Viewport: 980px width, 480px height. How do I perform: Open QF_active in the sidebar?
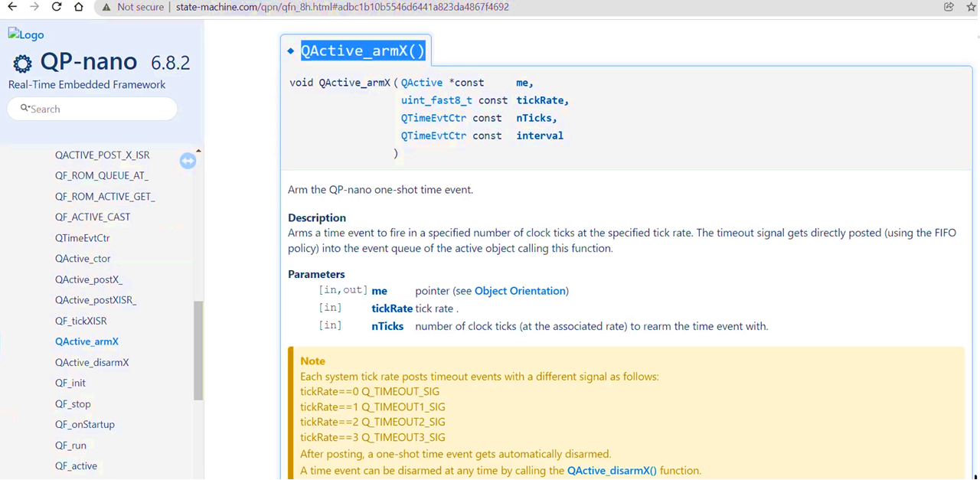coord(76,465)
